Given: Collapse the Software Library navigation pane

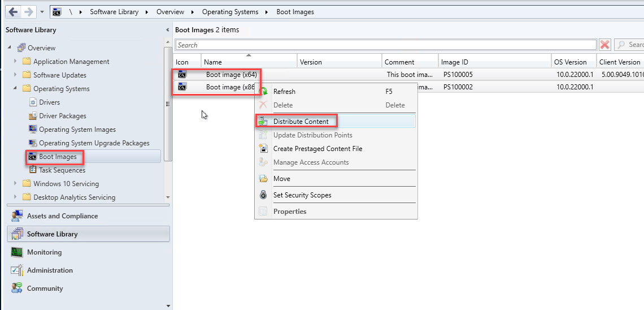Looking at the screenshot, I should (167, 30).
